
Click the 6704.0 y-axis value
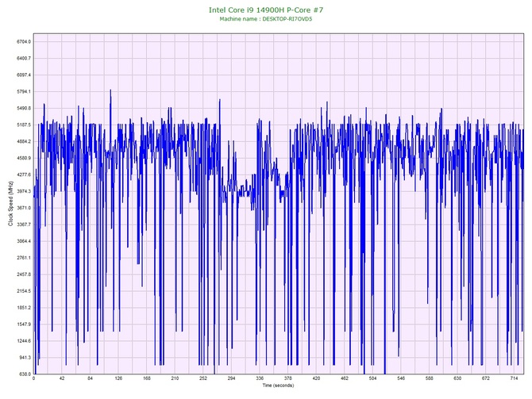coord(24,42)
